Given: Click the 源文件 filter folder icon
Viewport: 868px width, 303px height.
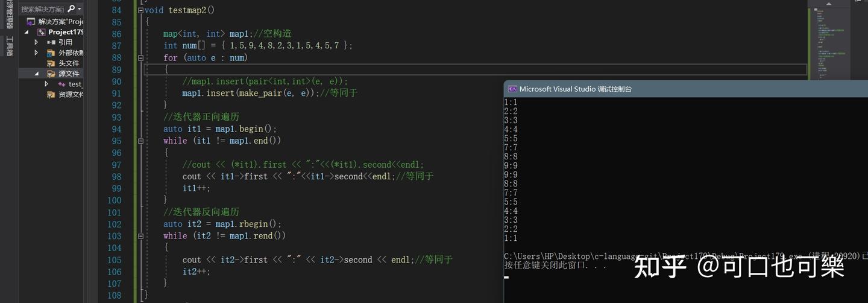Looking at the screenshot, I should coord(51,74).
